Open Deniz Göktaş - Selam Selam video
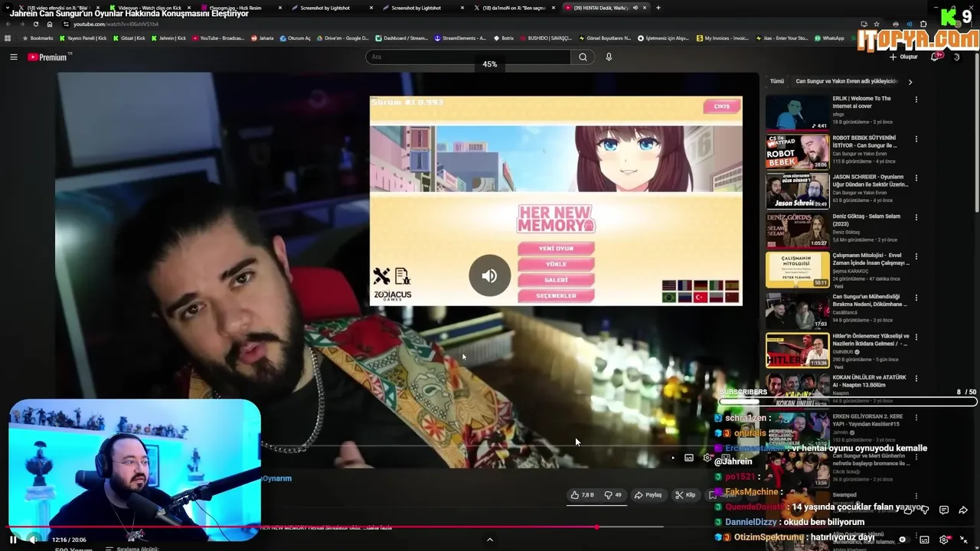 coord(798,230)
